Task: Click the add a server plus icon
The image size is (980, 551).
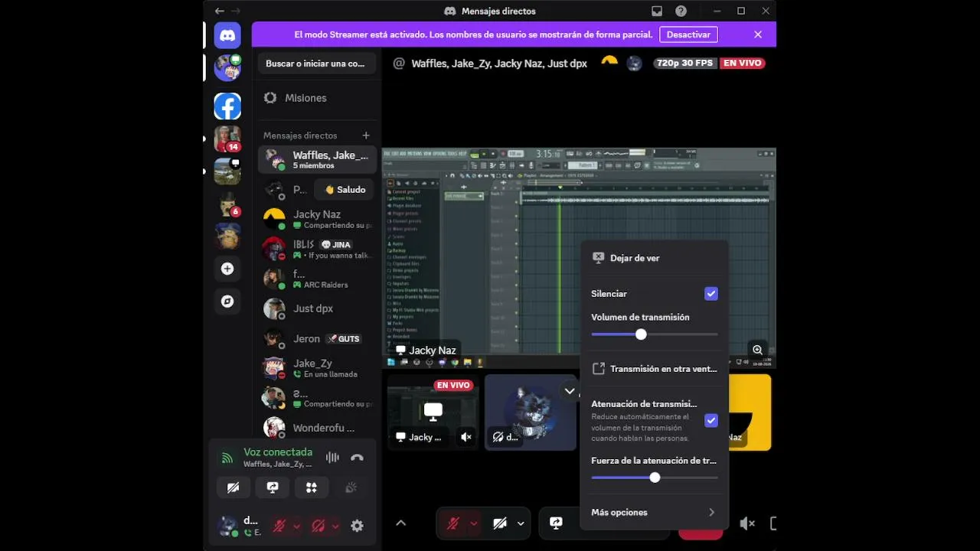Action: point(227,269)
